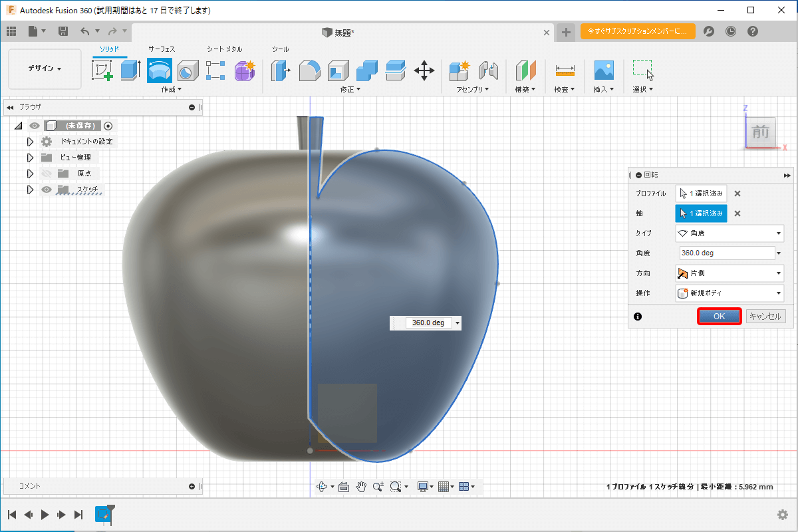Viewport: 798px width, 532px height.
Task: Click the Select tool dashed-rectangle icon
Action: (643, 70)
